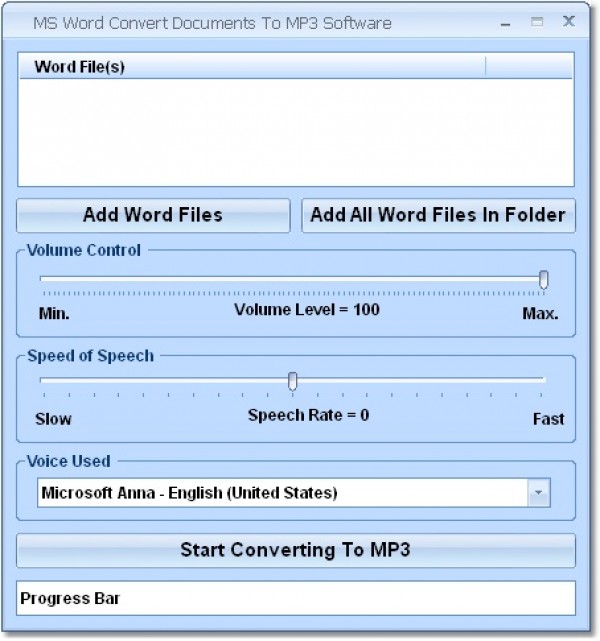
Task: Click the Progress Bar field
Action: pyautogui.click(x=296, y=598)
